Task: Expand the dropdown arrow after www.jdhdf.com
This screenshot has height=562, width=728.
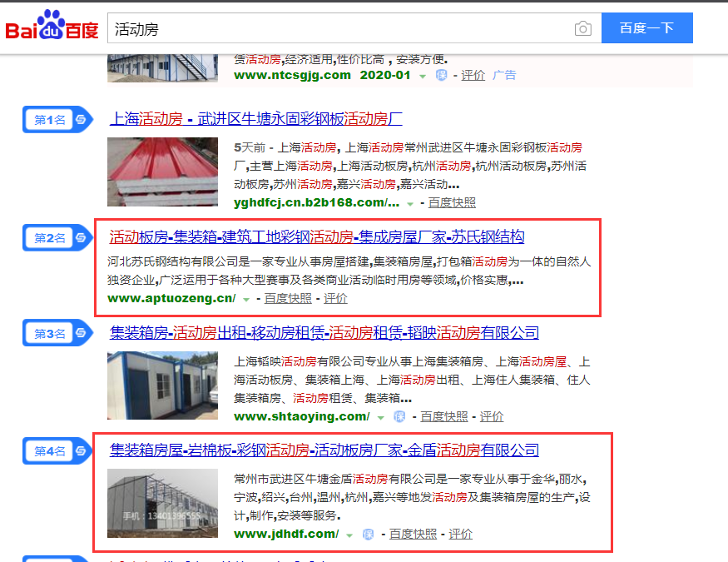Action: [x=349, y=535]
